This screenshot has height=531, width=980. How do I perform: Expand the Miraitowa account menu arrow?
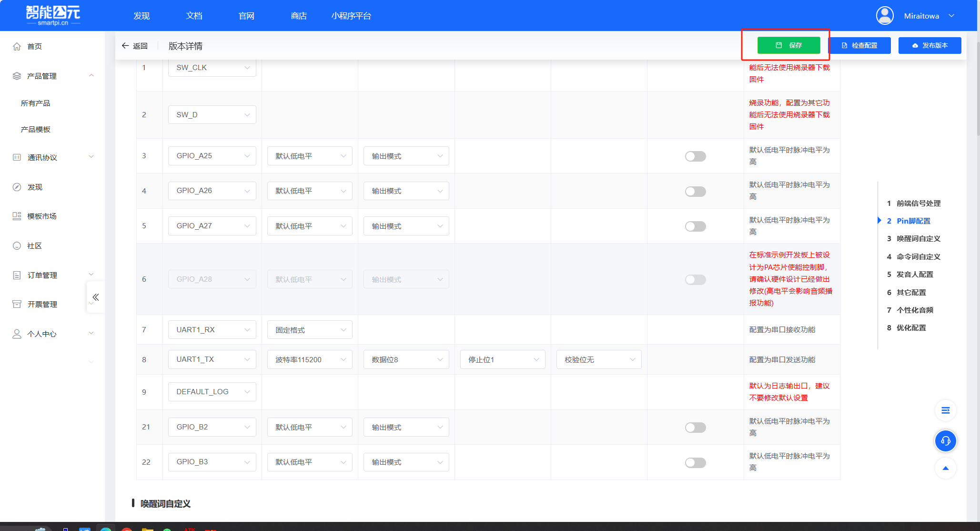click(x=951, y=16)
